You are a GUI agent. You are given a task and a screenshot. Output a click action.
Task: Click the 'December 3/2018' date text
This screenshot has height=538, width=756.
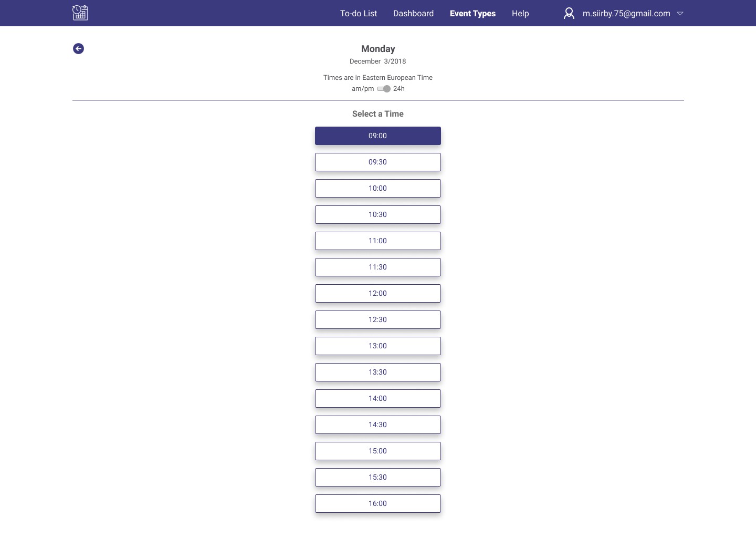(378, 61)
